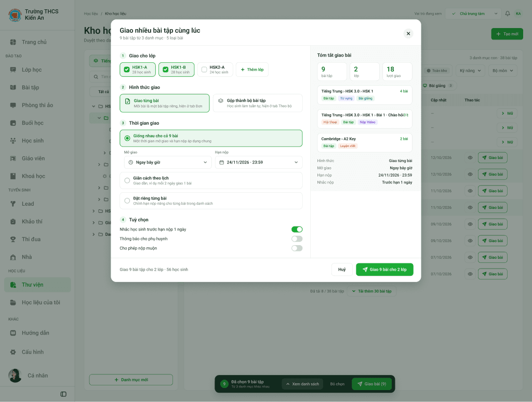Preview the first 12/10/2026 row eye icon

[470, 158]
